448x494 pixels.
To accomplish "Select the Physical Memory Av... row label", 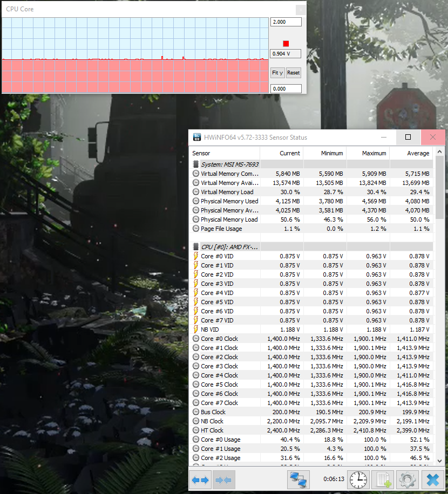I will coord(229,210).
